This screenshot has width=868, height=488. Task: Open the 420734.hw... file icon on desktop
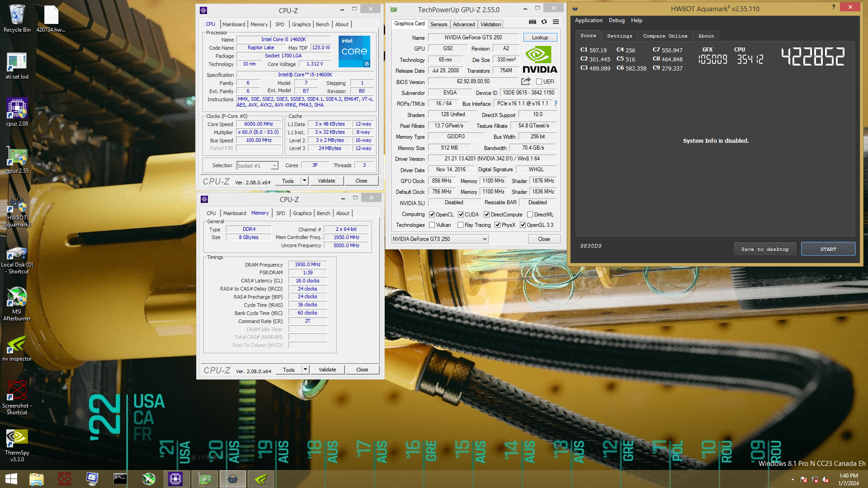(51, 18)
